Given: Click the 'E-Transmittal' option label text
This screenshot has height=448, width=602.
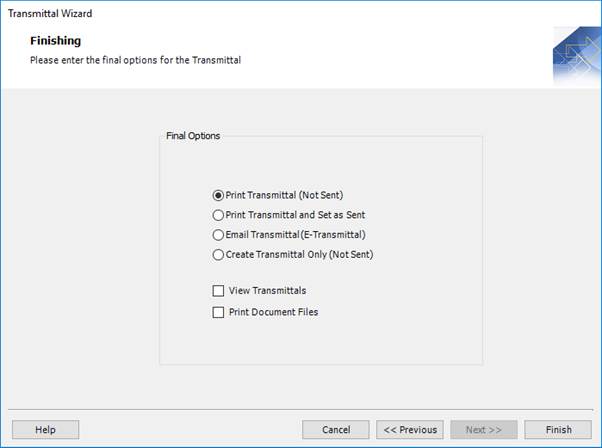Looking at the screenshot, I should pyautogui.click(x=297, y=235).
